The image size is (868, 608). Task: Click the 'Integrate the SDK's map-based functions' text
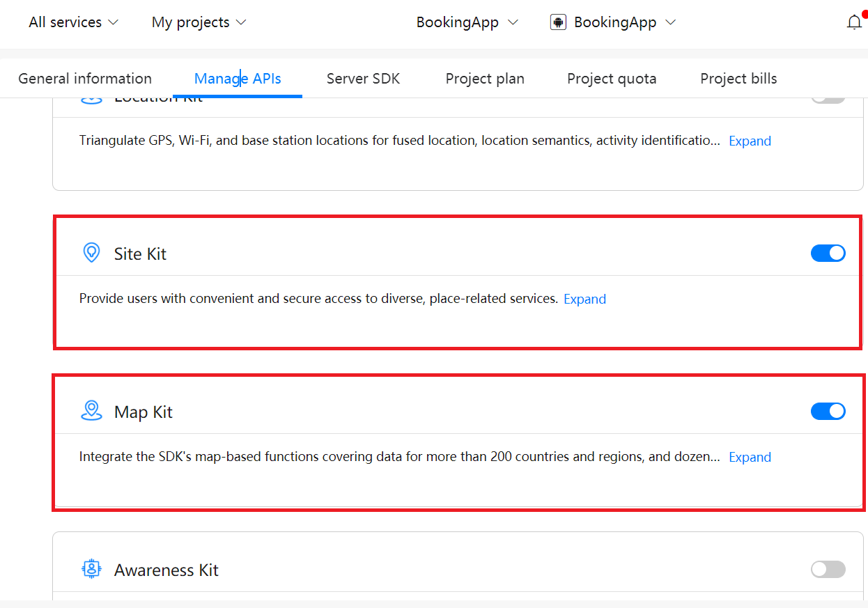pos(400,457)
